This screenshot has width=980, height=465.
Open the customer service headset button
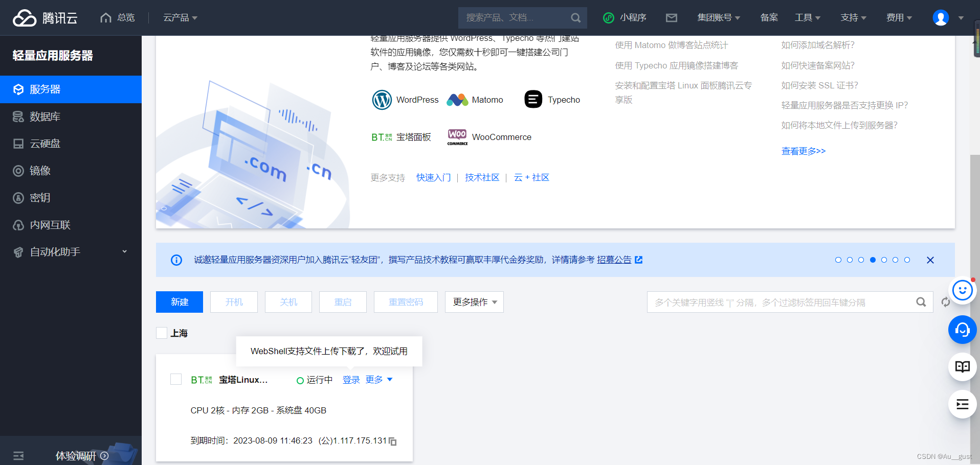coord(962,330)
